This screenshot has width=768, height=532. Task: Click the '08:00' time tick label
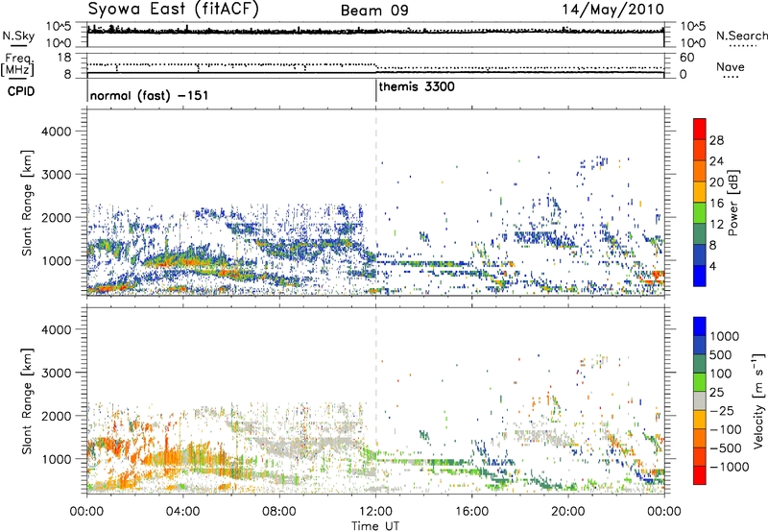[x=279, y=512]
